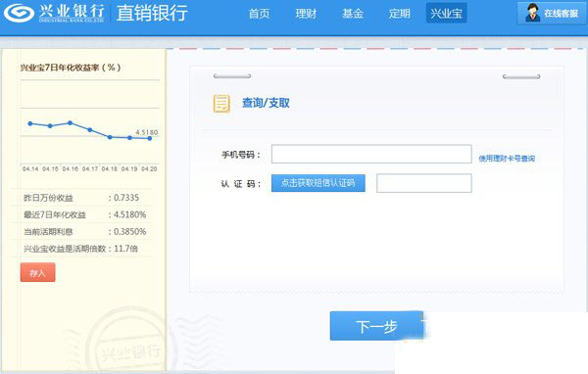588x374 pixels.
Task: Click the 点击获取短信认证码 button
Action: [x=318, y=183]
